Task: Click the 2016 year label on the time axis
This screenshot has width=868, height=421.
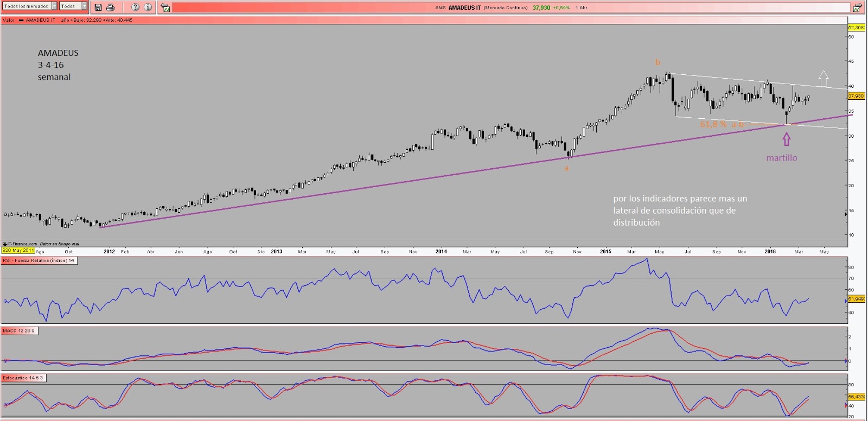Action: [x=770, y=252]
